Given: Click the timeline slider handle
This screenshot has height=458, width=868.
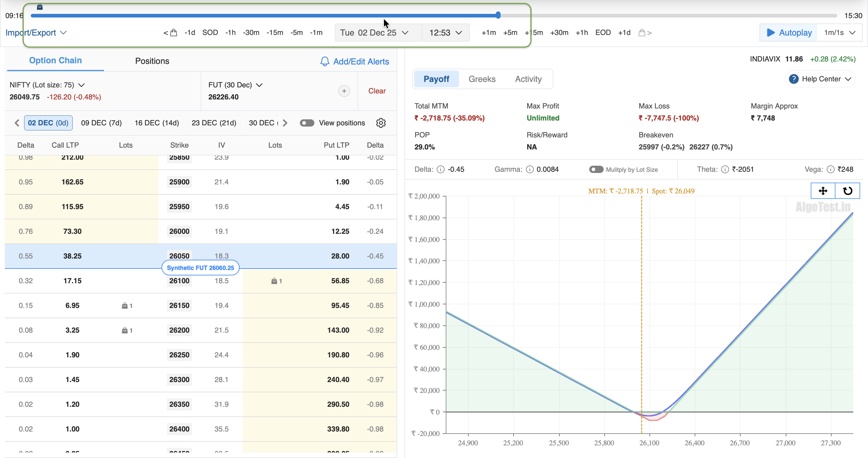Looking at the screenshot, I should pyautogui.click(x=498, y=15).
